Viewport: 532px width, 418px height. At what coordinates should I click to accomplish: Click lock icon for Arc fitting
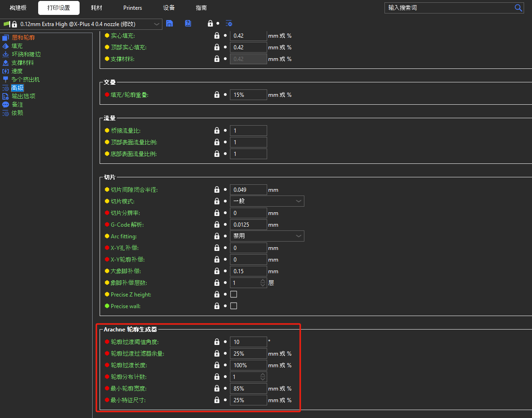(x=217, y=236)
